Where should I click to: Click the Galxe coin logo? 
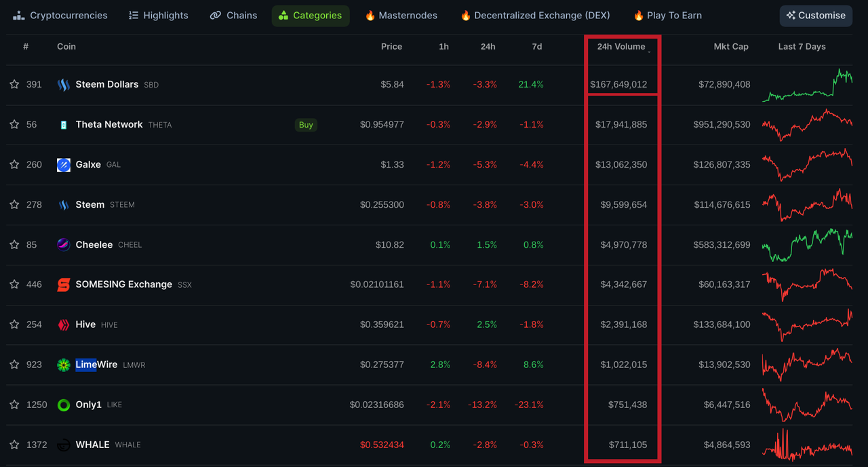click(x=64, y=165)
